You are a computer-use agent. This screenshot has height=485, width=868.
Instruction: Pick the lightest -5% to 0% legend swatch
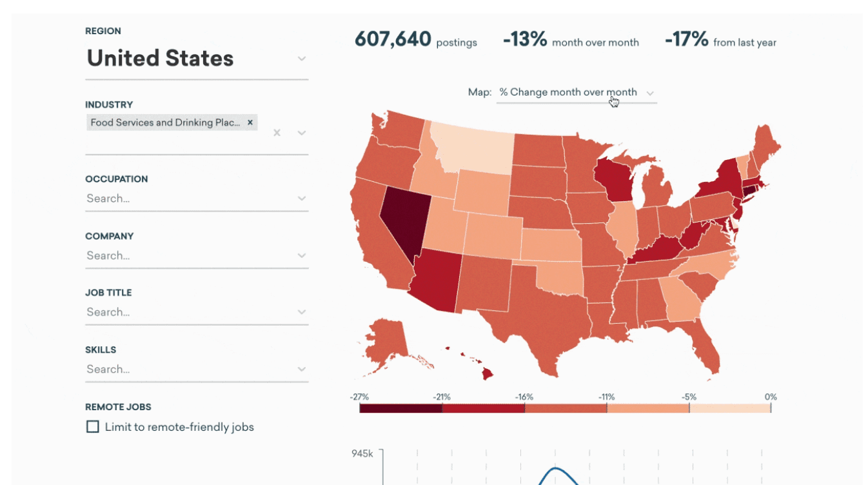[x=730, y=408]
